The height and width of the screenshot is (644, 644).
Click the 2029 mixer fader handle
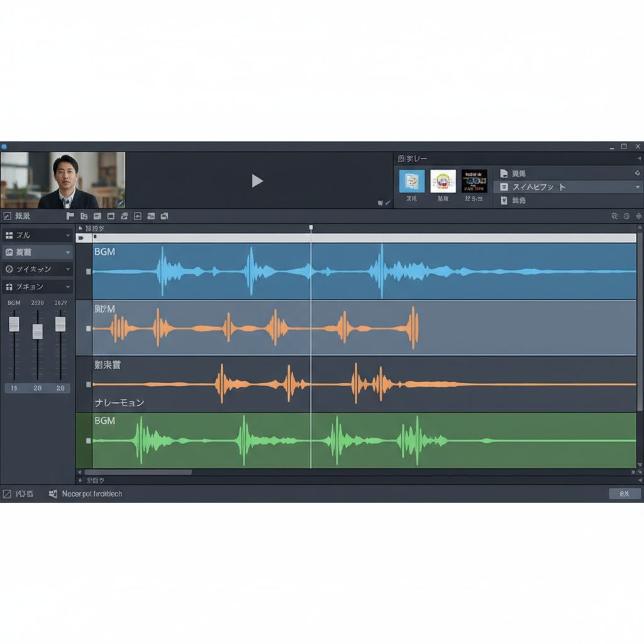[60, 324]
